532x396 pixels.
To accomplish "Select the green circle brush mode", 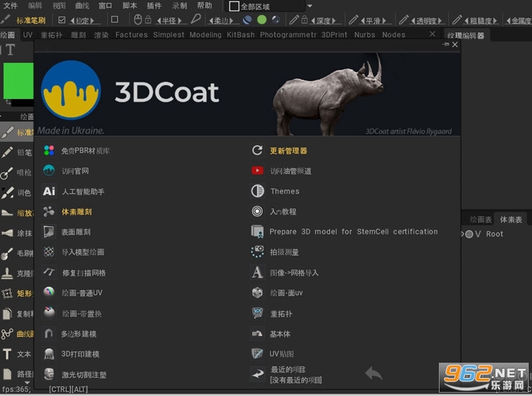I will [261, 20].
